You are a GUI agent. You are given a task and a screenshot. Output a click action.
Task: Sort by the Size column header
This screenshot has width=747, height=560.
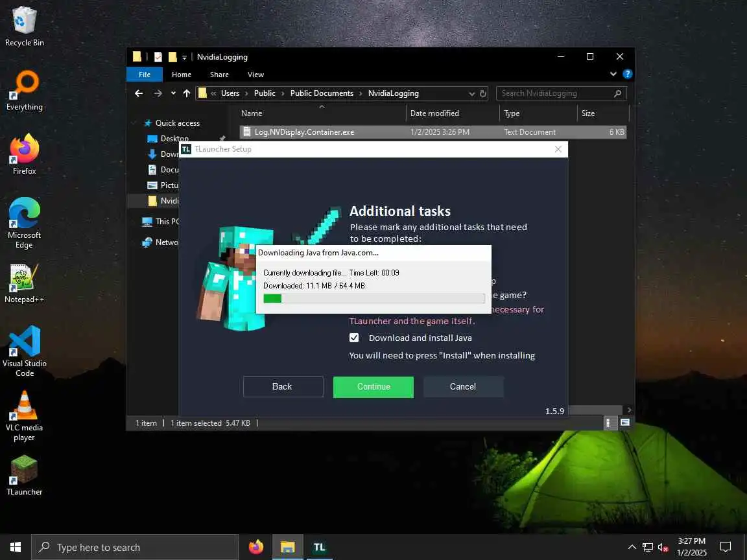click(x=588, y=113)
